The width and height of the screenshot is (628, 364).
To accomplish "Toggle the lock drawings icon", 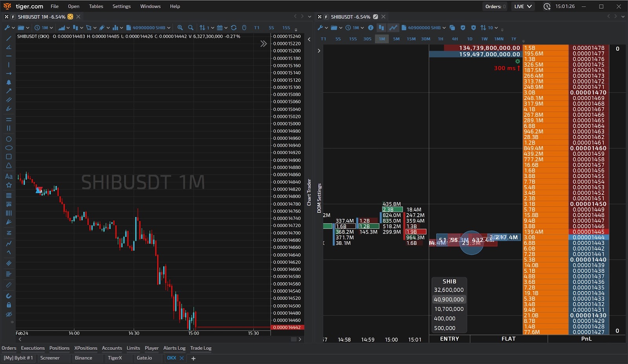I will (x=9, y=305).
